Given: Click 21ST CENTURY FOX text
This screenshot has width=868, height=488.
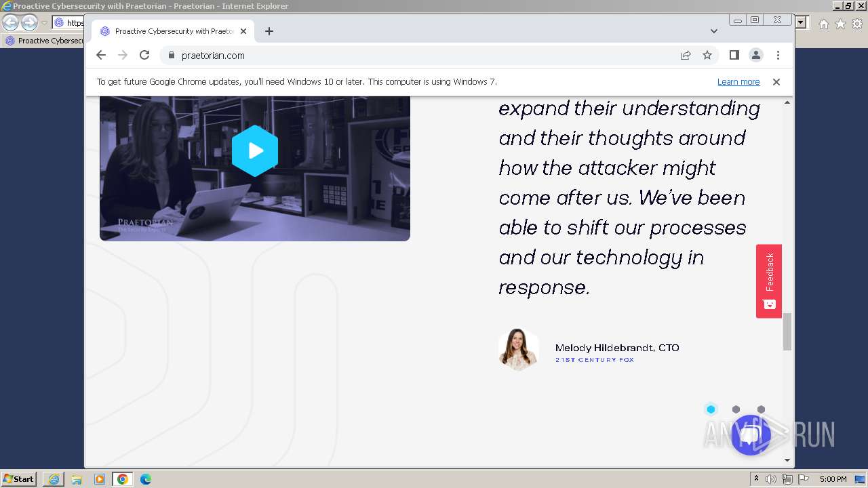Looking at the screenshot, I should coord(595,360).
